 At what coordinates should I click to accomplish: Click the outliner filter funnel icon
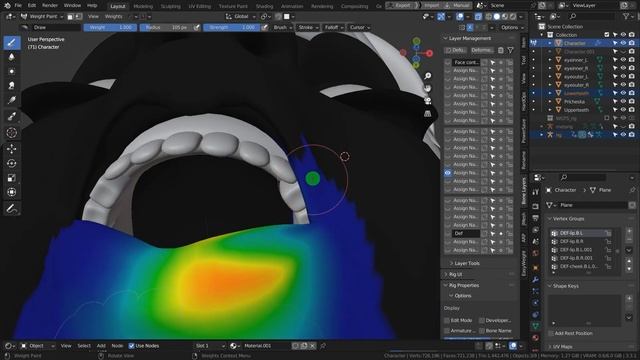tap(626, 16)
